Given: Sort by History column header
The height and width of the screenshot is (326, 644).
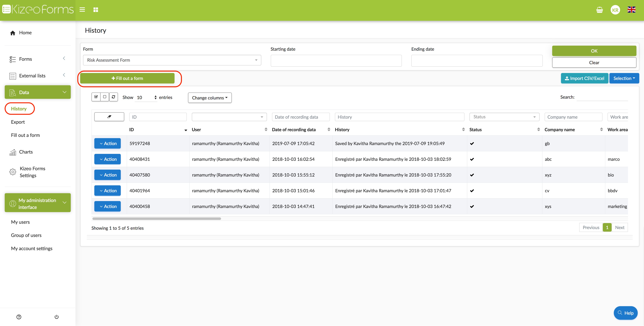Looking at the screenshot, I should point(400,130).
